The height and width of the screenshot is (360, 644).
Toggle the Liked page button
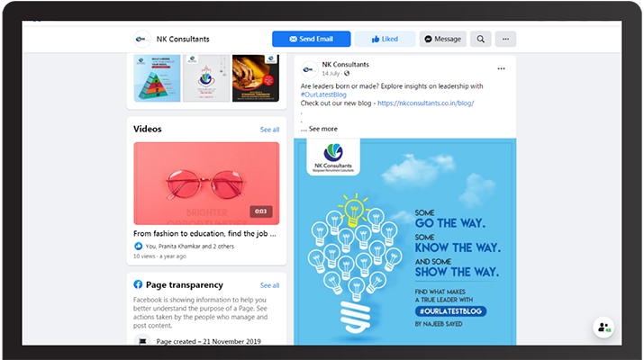(385, 39)
